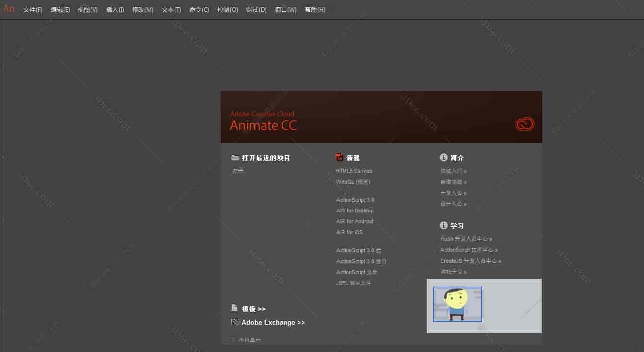644x352 pixels.
Task: Click 快速入门 under 简介
Action: coord(452,170)
